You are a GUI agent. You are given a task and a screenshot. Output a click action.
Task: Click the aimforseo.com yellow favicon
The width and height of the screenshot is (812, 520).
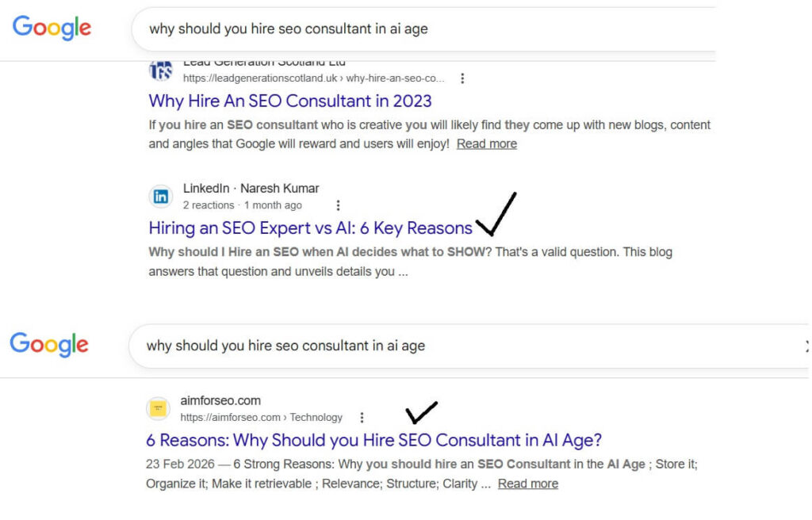pyautogui.click(x=158, y=409)
